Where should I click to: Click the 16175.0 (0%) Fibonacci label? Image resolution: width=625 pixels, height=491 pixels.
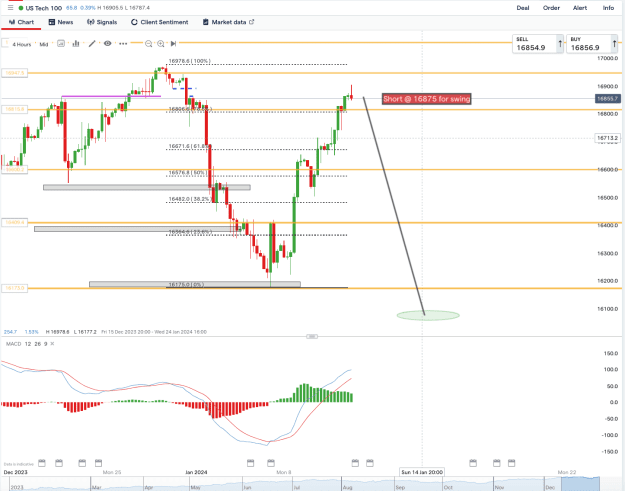point(186,285)
